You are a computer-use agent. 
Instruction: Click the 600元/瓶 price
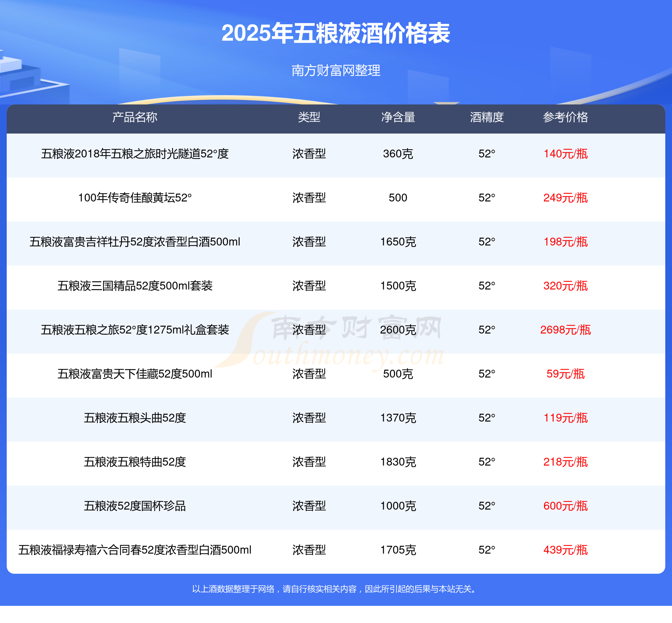566,506
